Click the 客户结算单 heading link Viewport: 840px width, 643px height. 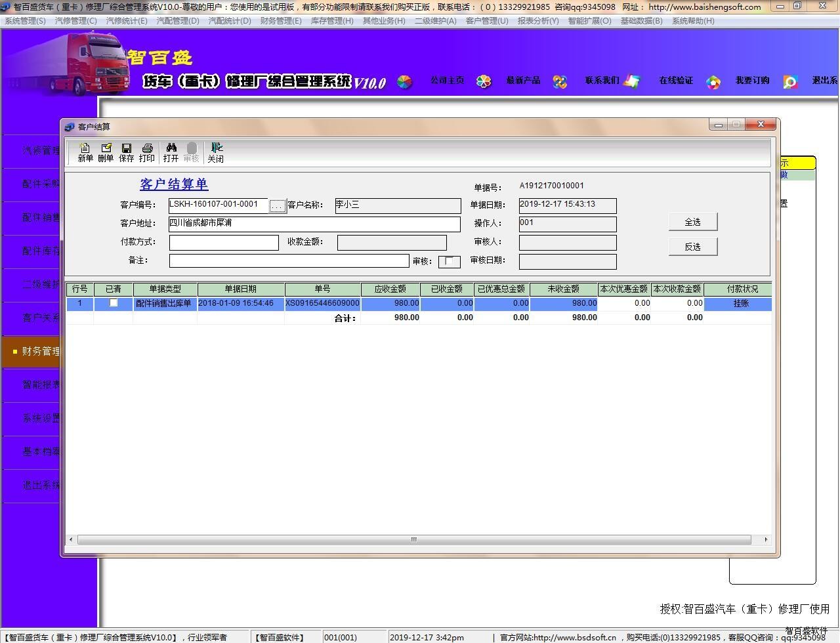click(x=174, y=184)
